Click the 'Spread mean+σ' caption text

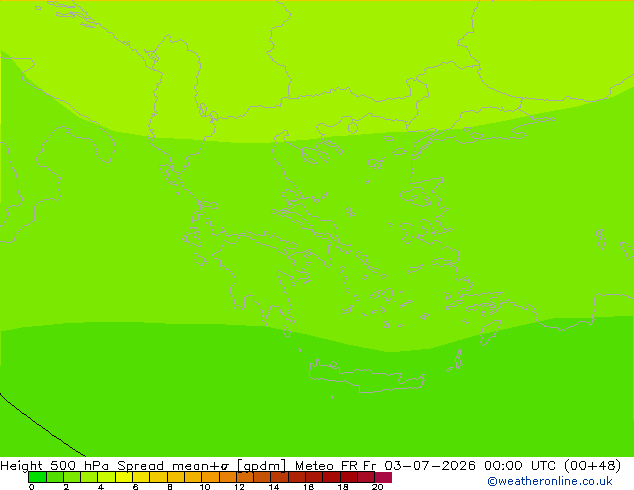tap(173, 466)
